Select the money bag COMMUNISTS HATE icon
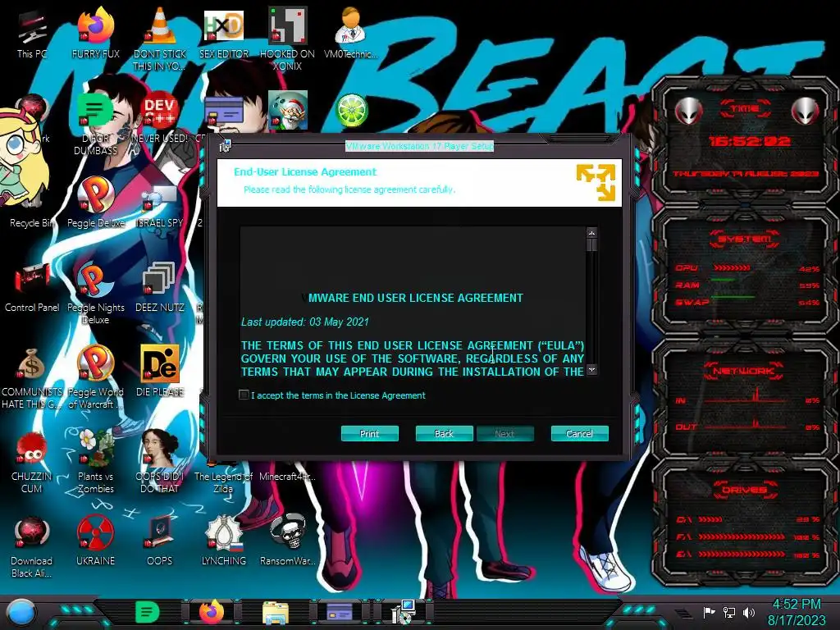Image resolution: width=840 pixels, height=630 pixels. 32,379
